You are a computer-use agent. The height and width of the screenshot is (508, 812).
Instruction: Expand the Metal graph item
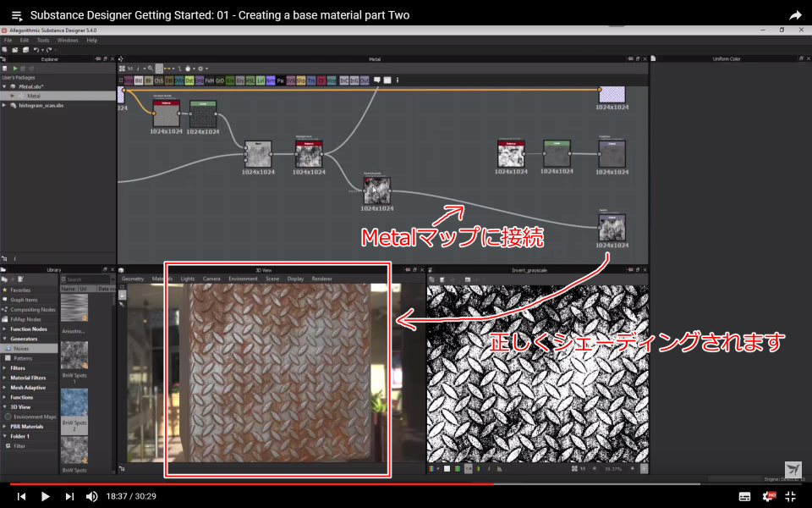[x=13, y=96]
